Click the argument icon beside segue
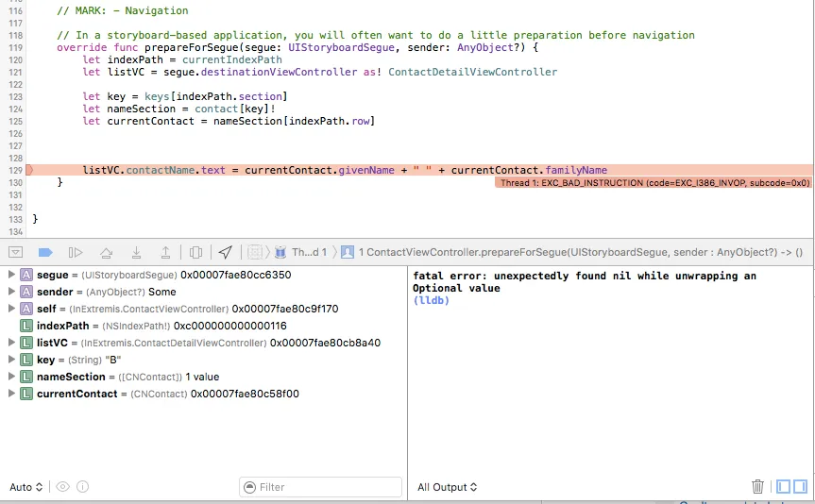 tap(26, 275)
